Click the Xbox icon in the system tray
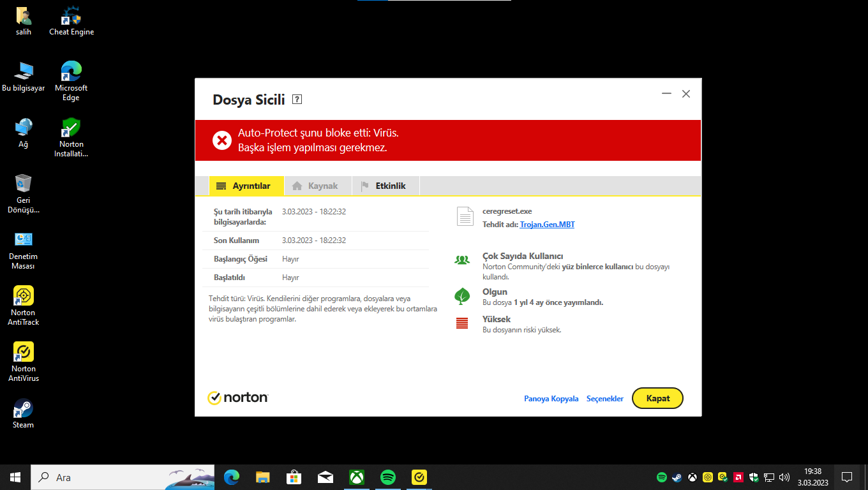Viewport: 868px width, 490px height. (692, 477)
